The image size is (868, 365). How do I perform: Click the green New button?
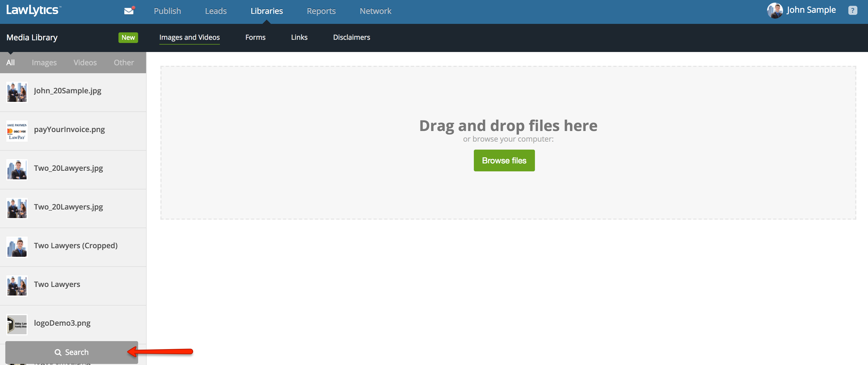point(128,37)
